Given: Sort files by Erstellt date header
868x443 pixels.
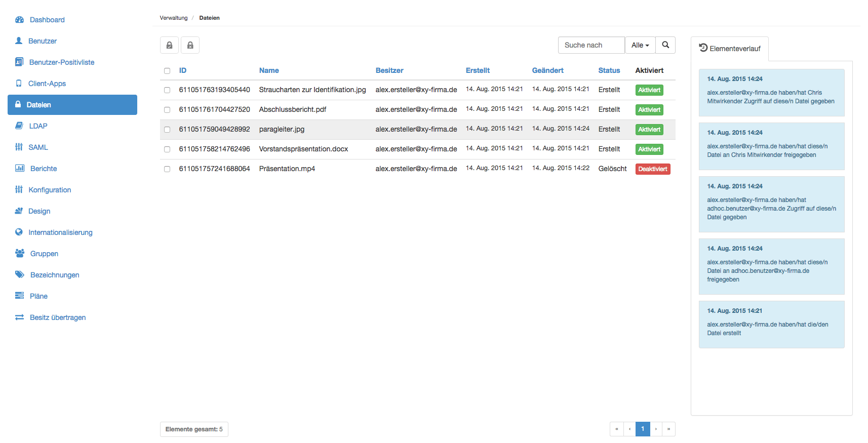Looking at the screenshot, I should [478, 70].
